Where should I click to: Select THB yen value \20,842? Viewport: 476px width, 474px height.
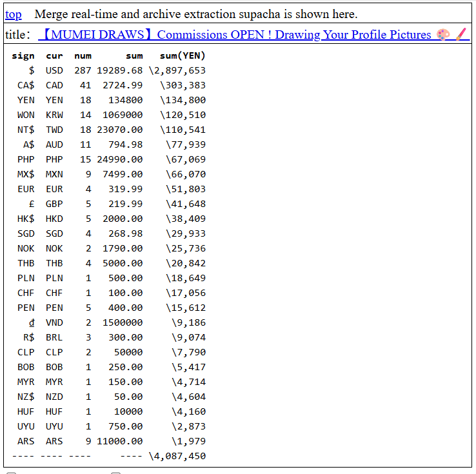tap(186, 263)
